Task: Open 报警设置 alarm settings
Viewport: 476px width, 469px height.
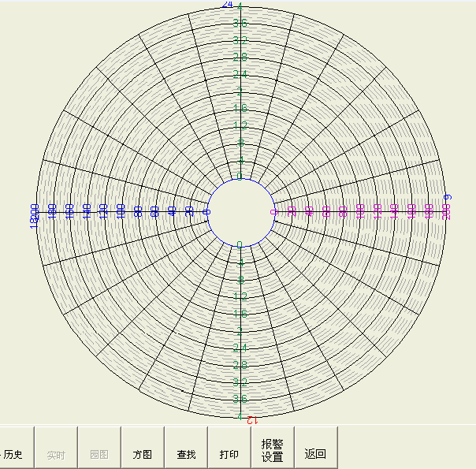Action: [x=273, y=451]
